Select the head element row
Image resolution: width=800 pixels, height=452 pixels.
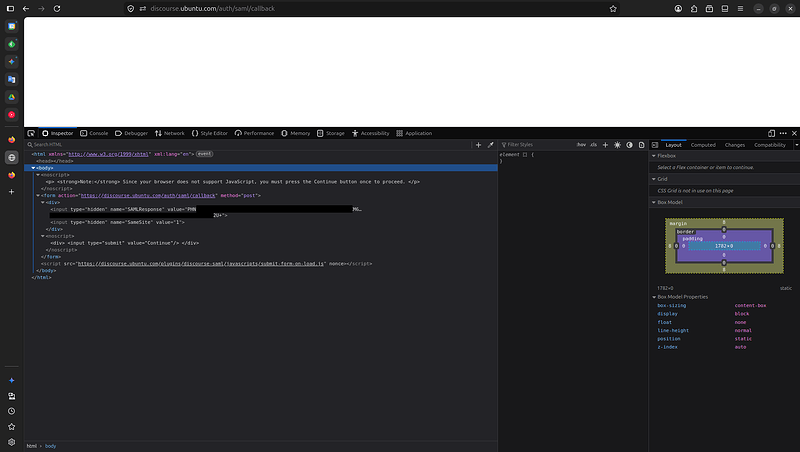pyautogui.click(x=55, y=161)
